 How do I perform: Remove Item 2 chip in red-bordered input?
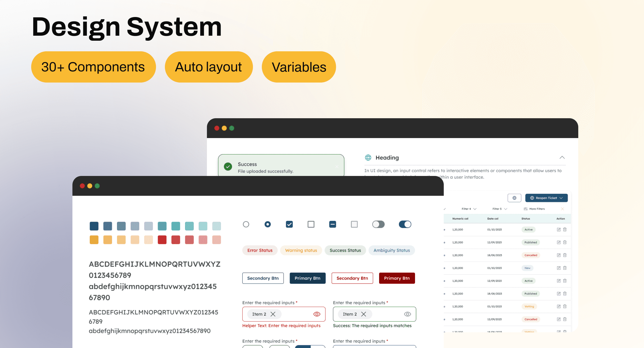(273, 314)
